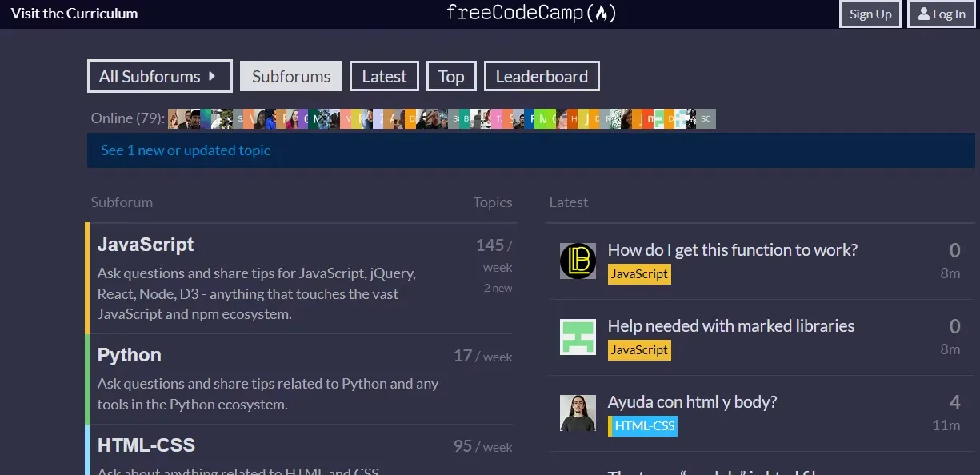Open the Visit the Curriculum link
The height and width of the screenshot is (475, 980).
74,14
